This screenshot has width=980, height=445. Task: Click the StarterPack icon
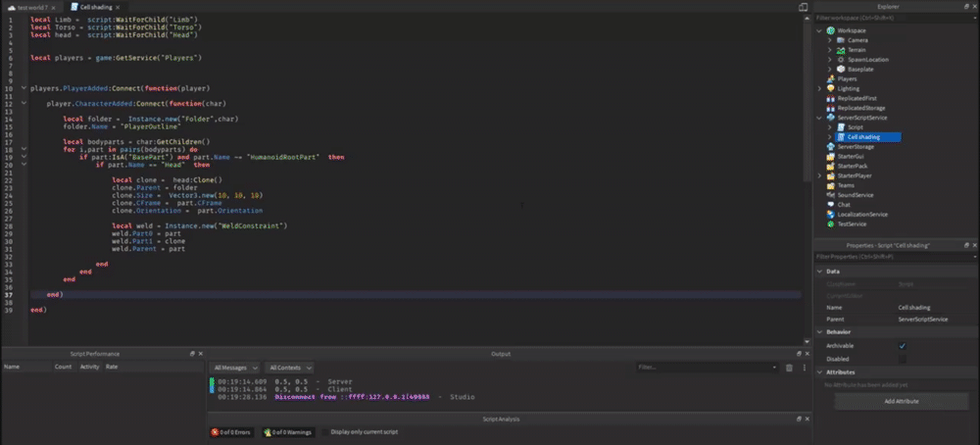[831, 166]
